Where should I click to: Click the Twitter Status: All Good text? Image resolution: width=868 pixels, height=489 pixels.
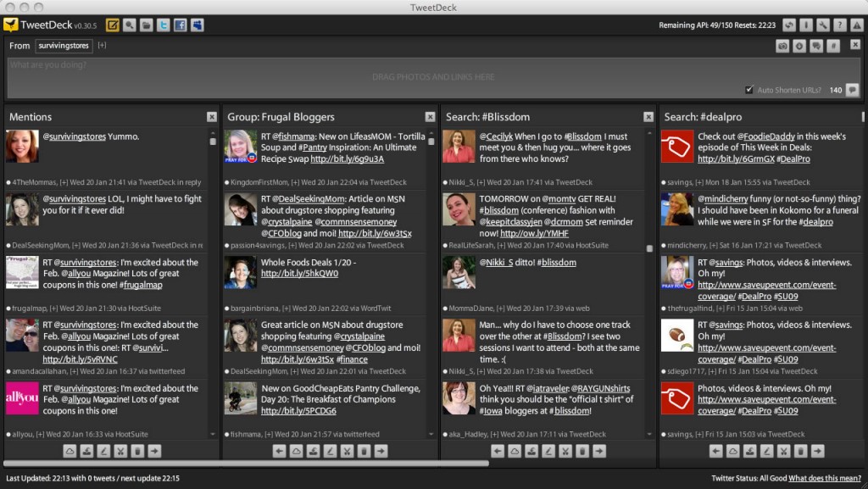(x=749, y=478)
